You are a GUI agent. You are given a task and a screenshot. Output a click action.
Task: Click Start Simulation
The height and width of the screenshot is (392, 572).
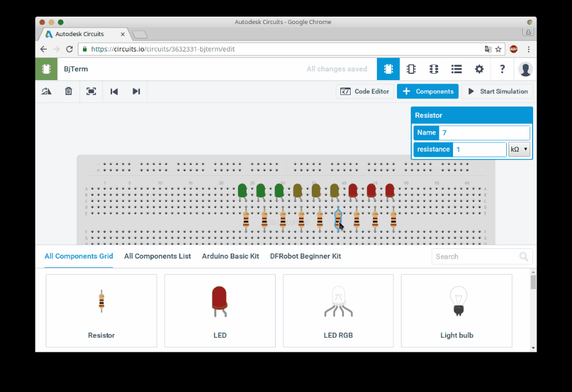pos(497,91)
